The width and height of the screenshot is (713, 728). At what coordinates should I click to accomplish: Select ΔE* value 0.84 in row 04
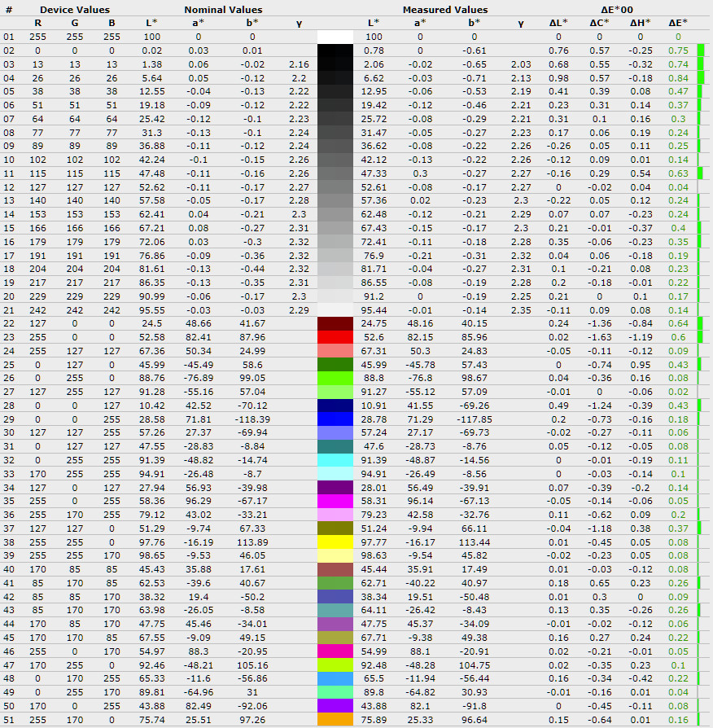(x=678, y=78)
